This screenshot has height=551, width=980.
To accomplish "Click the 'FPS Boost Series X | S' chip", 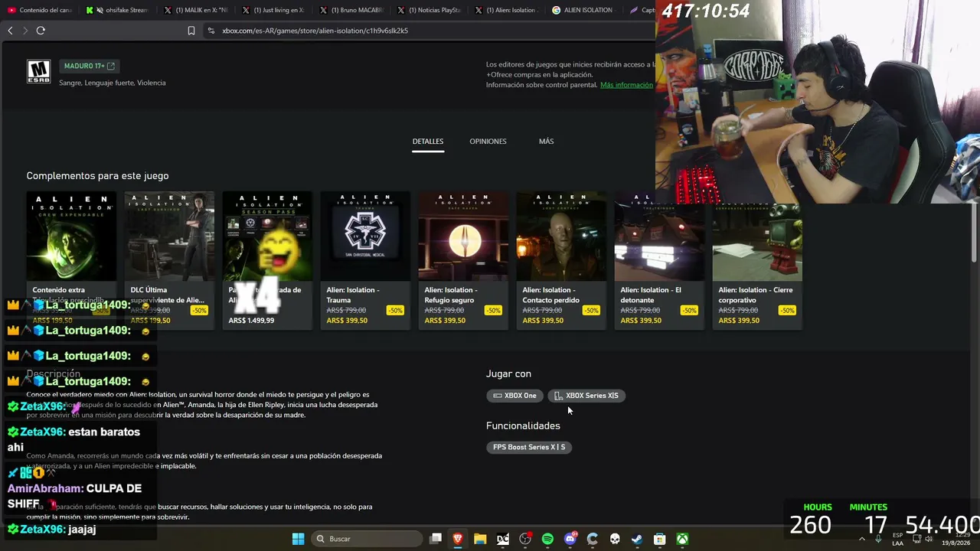I will coord(529,447).
